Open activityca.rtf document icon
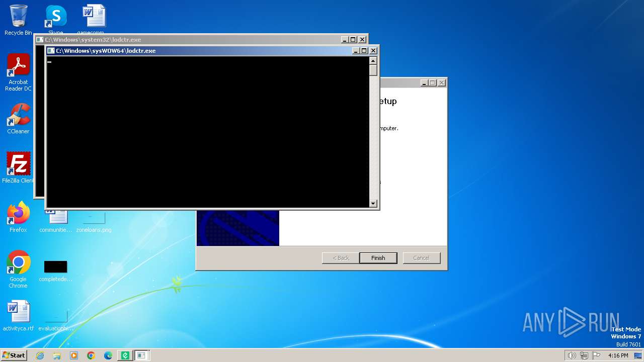 click(x=18, y=316)
